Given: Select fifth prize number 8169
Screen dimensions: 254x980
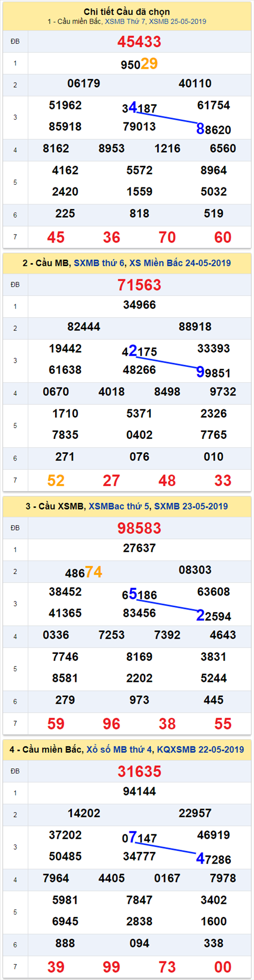Looking at the screenshot, I should [139, 657].
